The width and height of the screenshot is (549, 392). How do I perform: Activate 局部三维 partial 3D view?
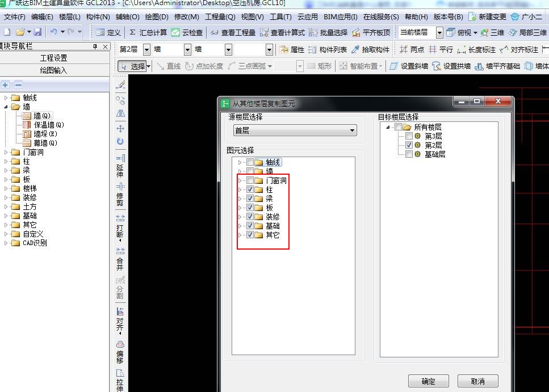pos(527,32)
